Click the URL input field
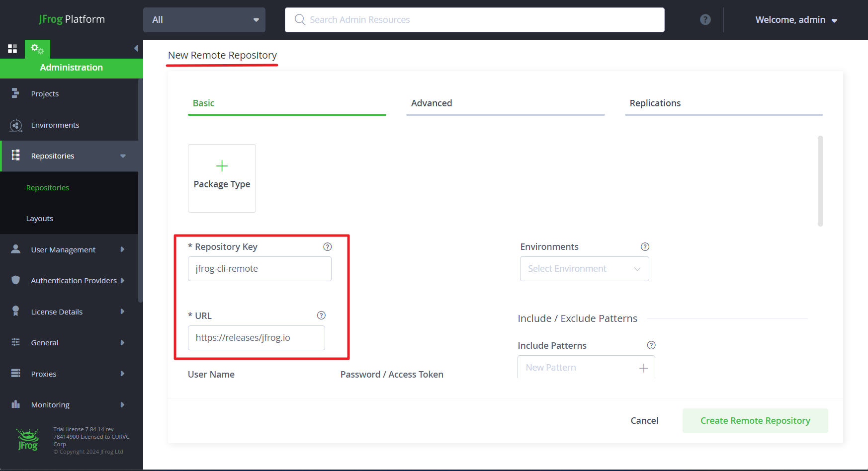This screenshot has height=471, width=868. click(x=257, y=338)
